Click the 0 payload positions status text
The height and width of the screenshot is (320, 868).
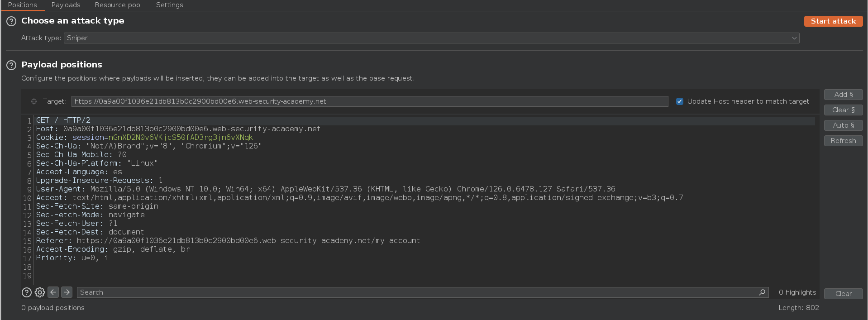point(53,308)
